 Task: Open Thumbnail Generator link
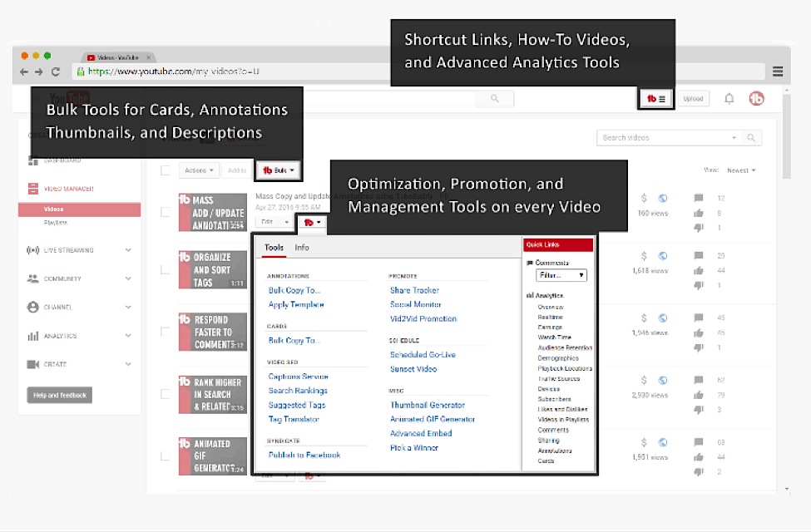pyautogui.click(x=428, y=406)
